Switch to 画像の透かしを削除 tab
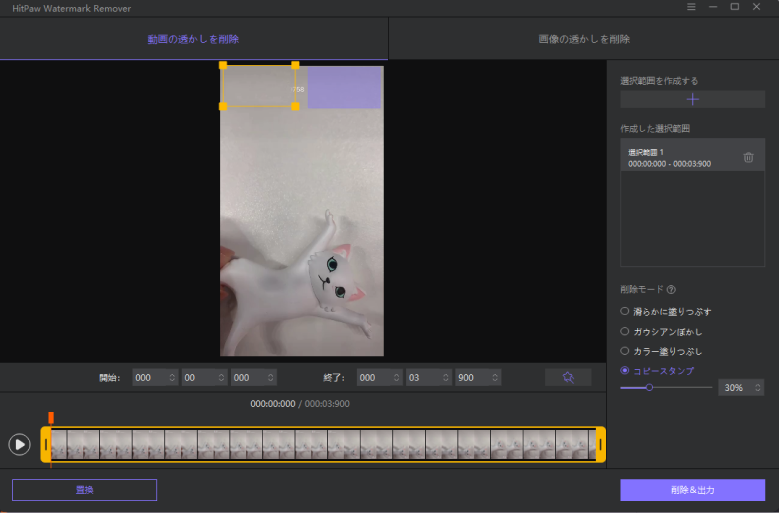779x513 pixels. pos(583,39)
